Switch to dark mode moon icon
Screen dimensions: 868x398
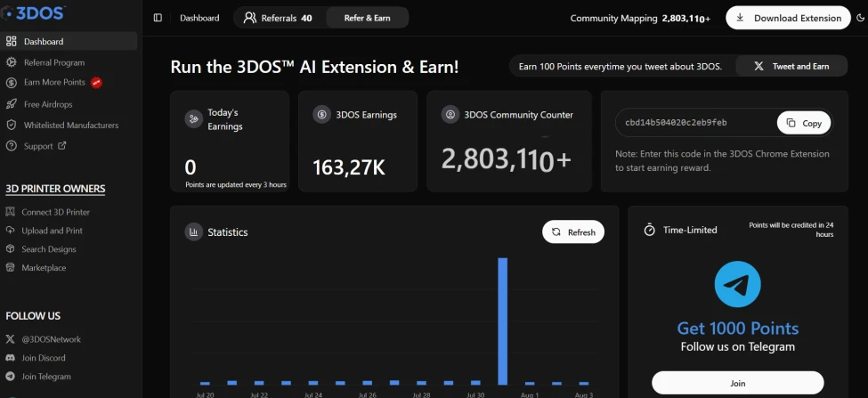pos(860,18)
